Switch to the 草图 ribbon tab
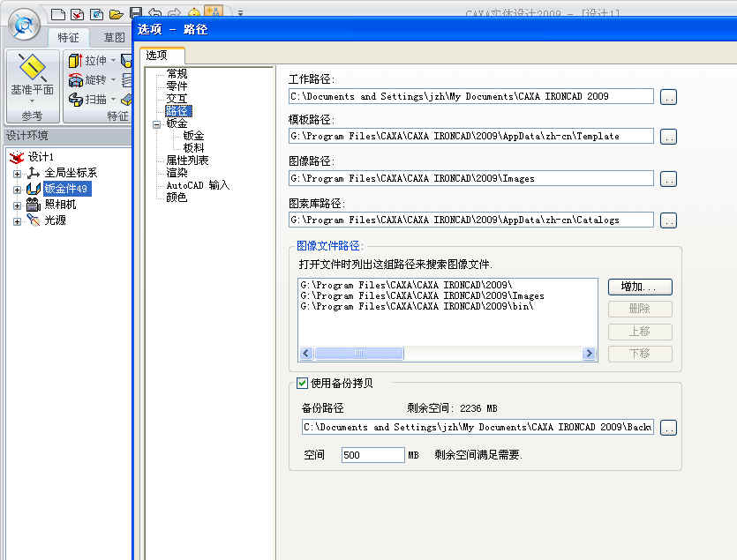This screenshot has width=737, height=560. click(x=114, y=37)
